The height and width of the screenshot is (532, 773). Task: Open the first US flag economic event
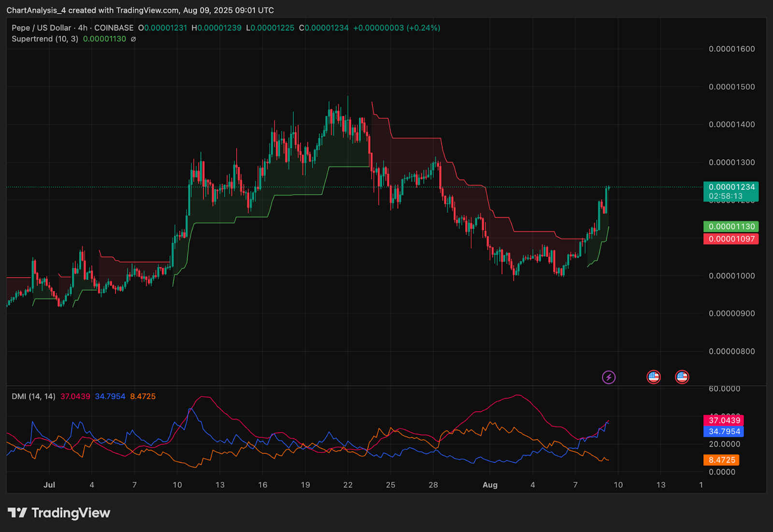click(653, 377)
